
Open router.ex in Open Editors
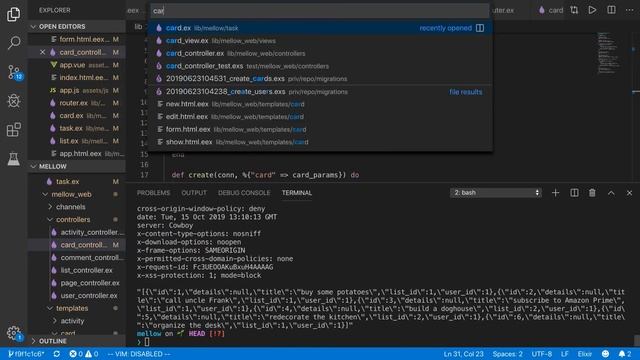(x=77, y=103)
